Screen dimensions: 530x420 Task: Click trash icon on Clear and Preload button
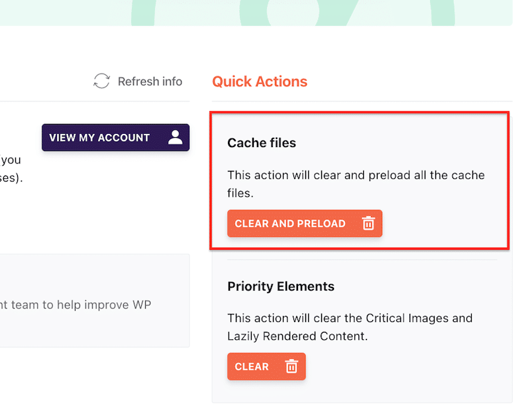click(x=368, y=223)
